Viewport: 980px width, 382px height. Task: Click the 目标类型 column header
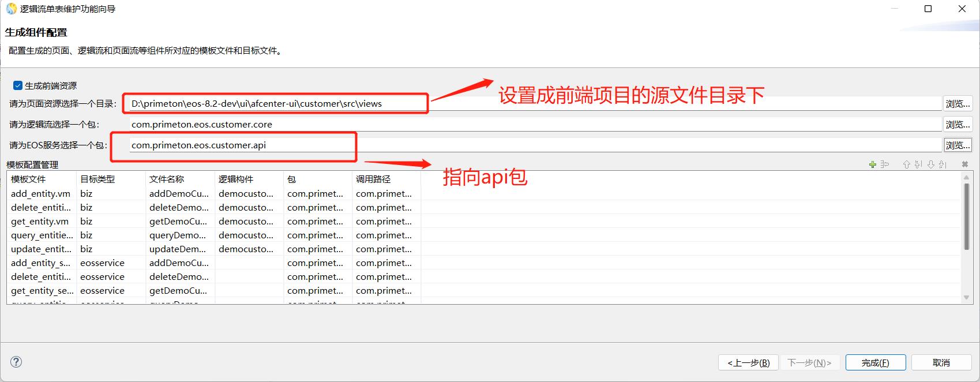[97, 179]
